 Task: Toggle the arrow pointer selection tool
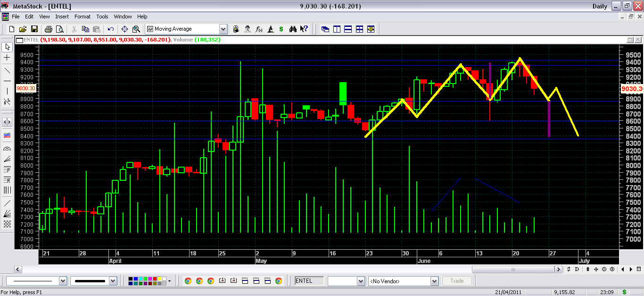[7, 47]
